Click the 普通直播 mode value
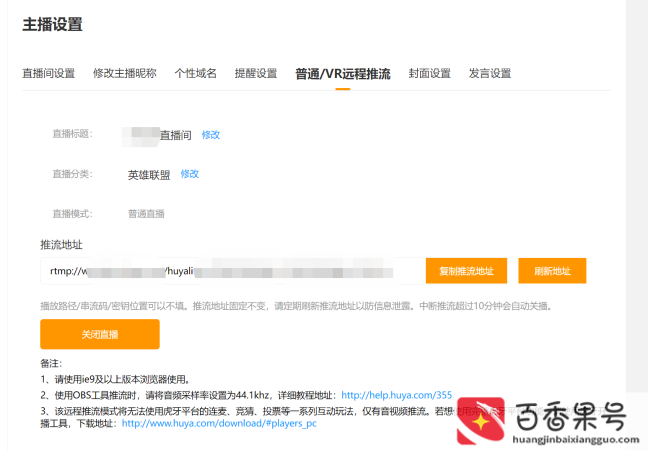 (146, 214)
